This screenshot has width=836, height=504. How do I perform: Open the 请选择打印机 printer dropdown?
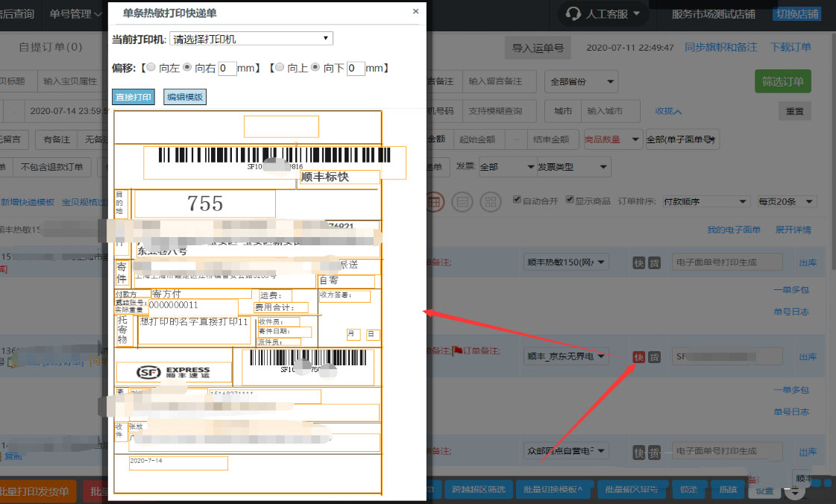(x=251, y=38)
